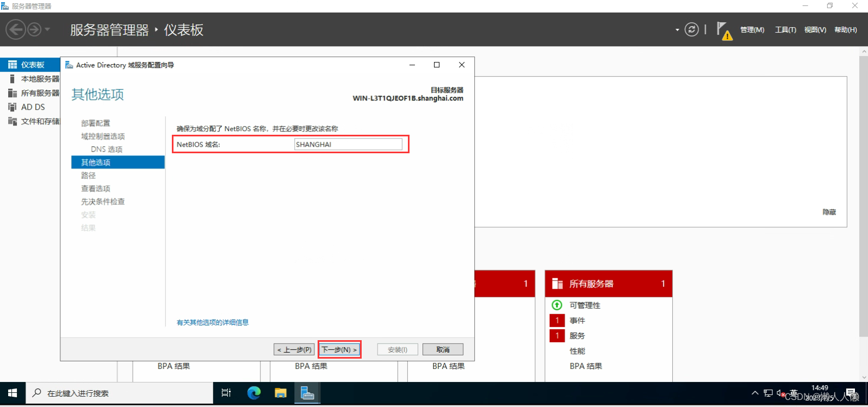Open the 所有服务器 tile header
Screen dimensions: 868x407
point(609,284)
